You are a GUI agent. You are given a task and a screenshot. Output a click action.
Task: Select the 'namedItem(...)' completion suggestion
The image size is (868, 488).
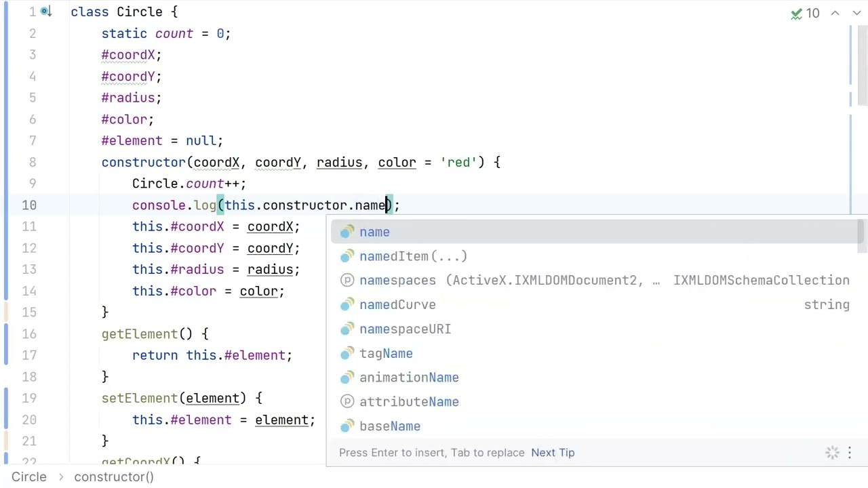[593, 256]
